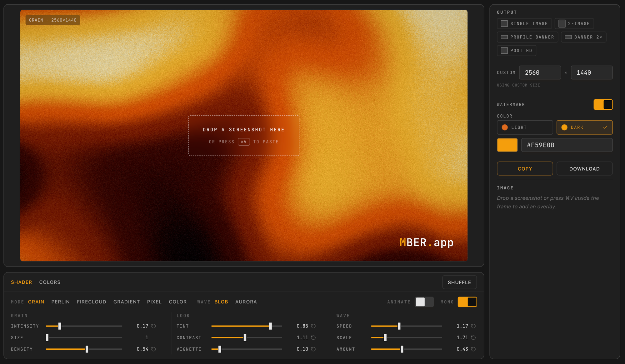Click the Download button
This screenshot has height=364, width=625.
click(584, 168)
